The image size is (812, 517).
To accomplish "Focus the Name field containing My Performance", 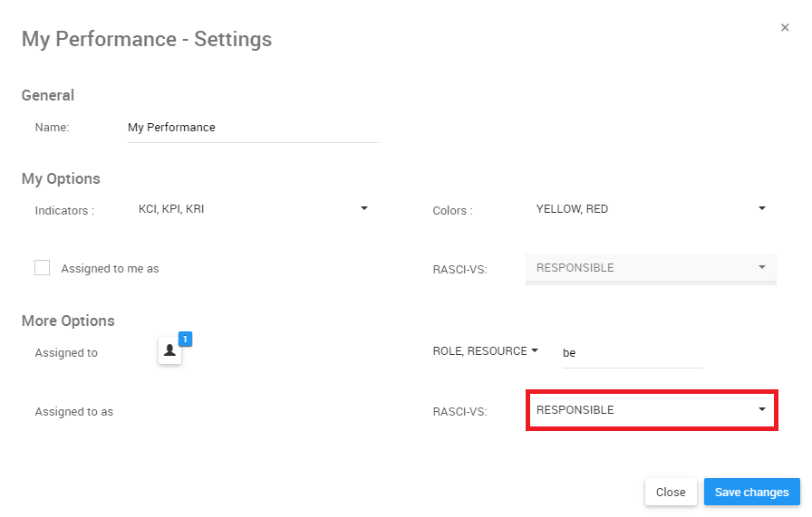I will (253, 128).
